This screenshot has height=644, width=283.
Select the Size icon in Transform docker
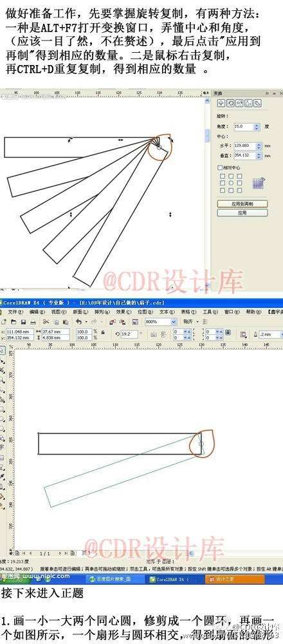[248, 103]
